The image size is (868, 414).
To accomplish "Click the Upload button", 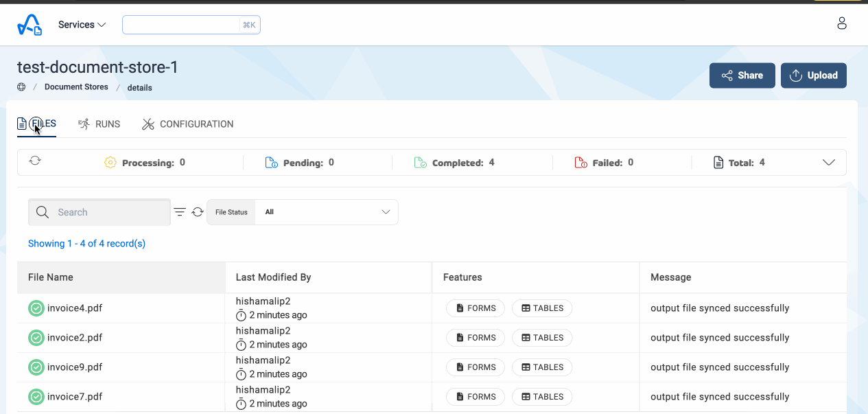I will click(x=814, y=76).
